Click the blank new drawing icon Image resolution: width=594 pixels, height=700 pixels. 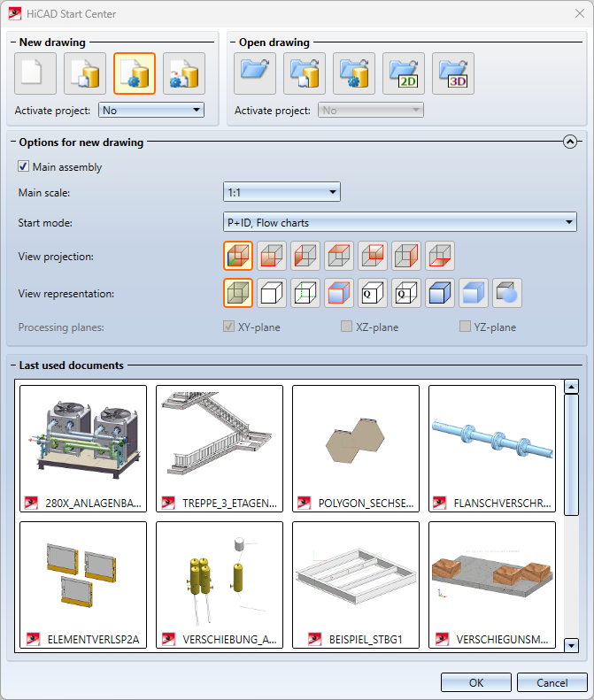tap(35, 73)
